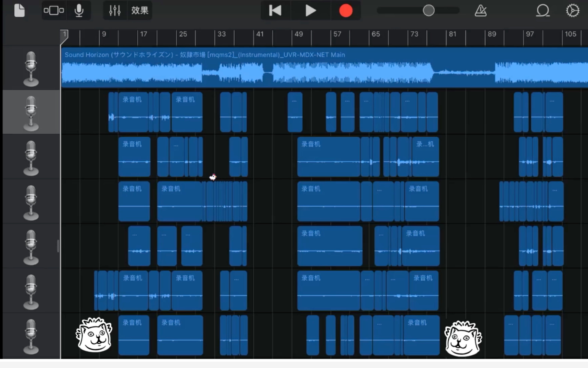Start playback with the play button
Viewport: 588px width, 368px height.
pos(310,11)
